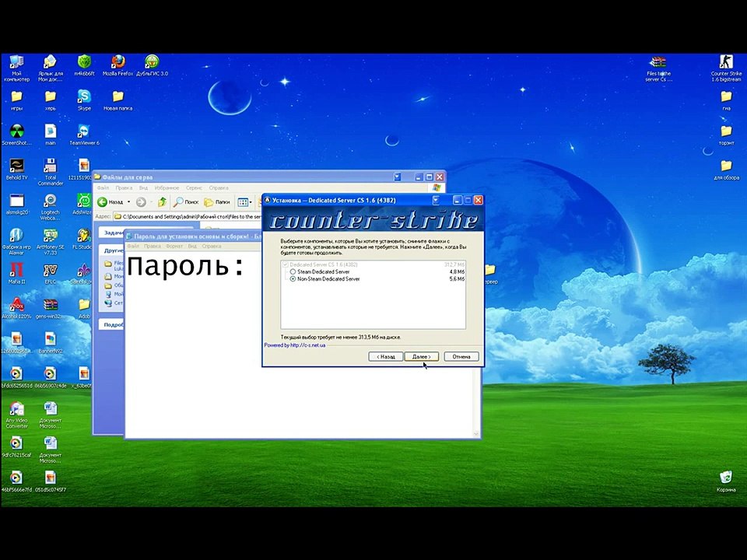Open the main file on desktop
This screenshot has height=560, width=747.
pyautogui.click(x=51, y=135)
